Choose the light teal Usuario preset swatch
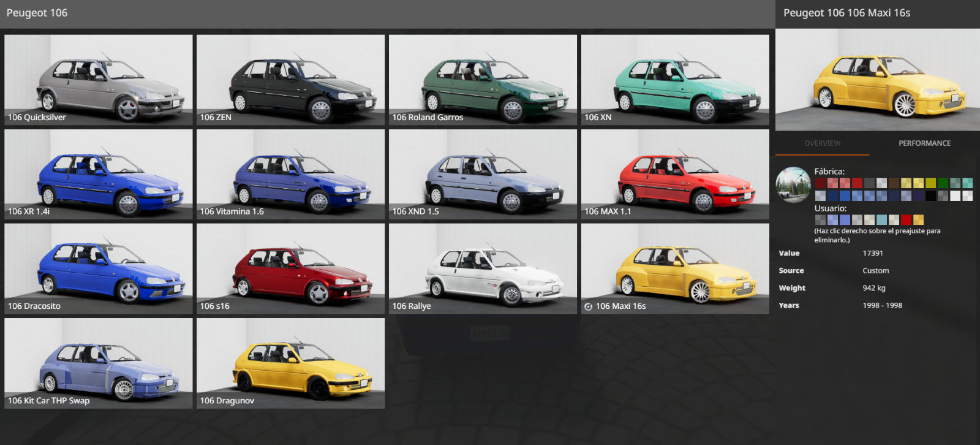980x445 pixels. coord(881,219)
